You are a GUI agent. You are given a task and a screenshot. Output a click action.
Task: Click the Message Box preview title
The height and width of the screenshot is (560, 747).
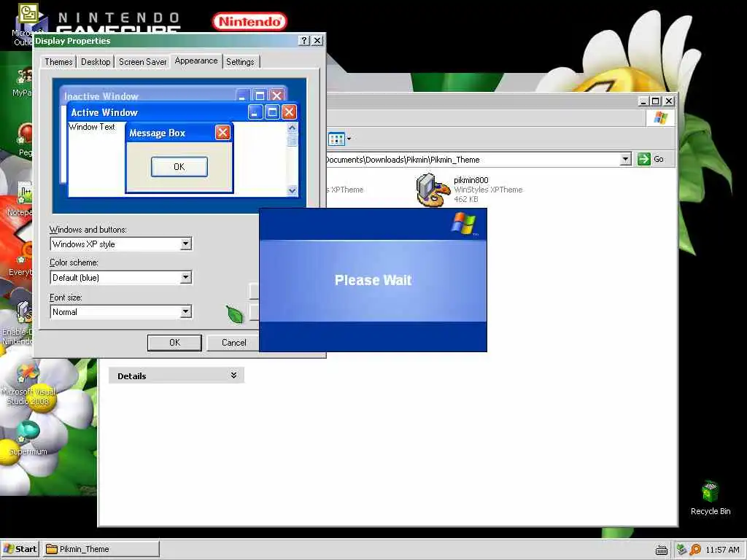pos(158,133)
